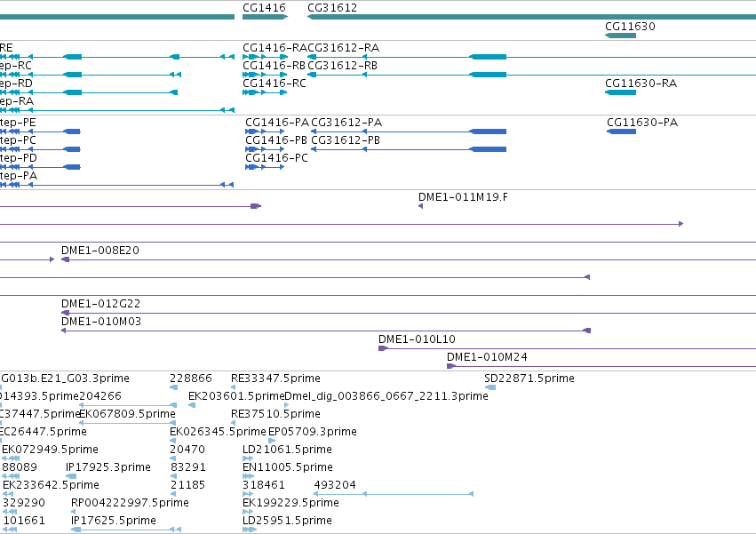The height and width of the screenshot is (534, 756).
Task: Open EST label 493204
Action: [335, 485]
